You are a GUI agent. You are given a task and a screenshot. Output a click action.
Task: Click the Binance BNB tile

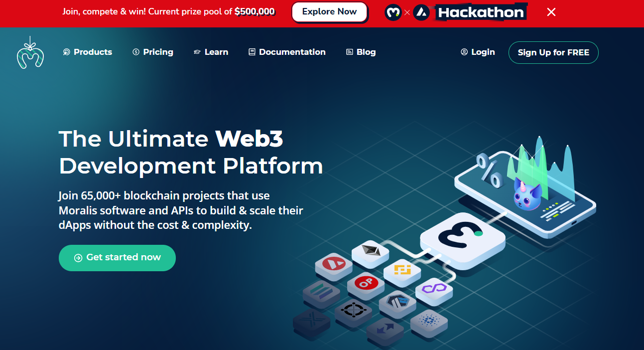[402, 272]
